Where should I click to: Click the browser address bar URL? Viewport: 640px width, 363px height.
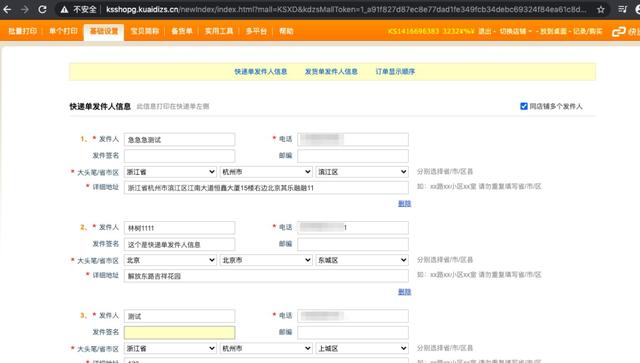pyautogui.click(x=346, y=9)
